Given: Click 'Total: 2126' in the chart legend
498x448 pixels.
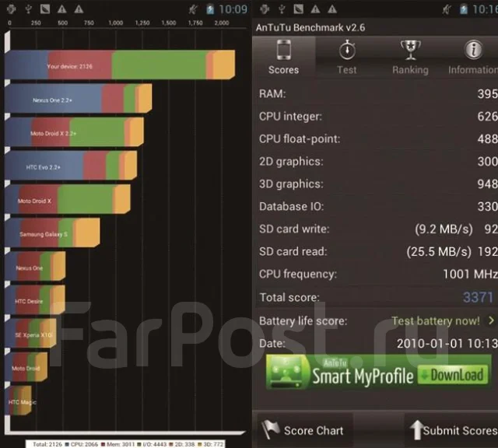Looking at the screenshot, I should (x=47, y=444).
